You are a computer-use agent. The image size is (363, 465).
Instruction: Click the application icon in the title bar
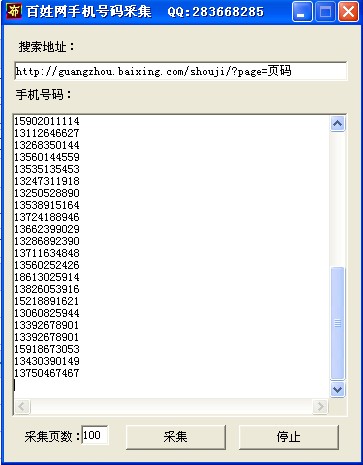click(14, 11)
